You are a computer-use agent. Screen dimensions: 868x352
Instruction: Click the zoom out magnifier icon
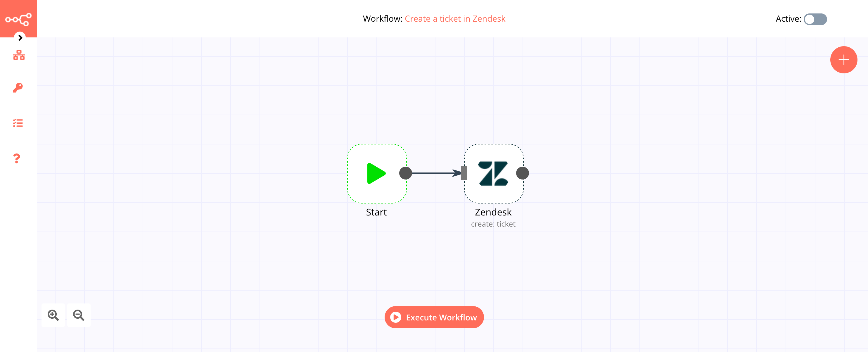79,315
